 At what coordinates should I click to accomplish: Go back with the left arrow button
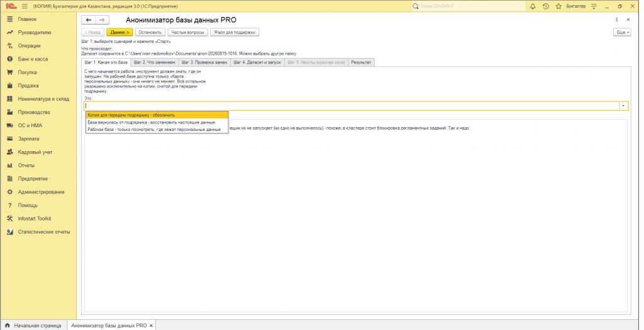click(x=88, y=20)
